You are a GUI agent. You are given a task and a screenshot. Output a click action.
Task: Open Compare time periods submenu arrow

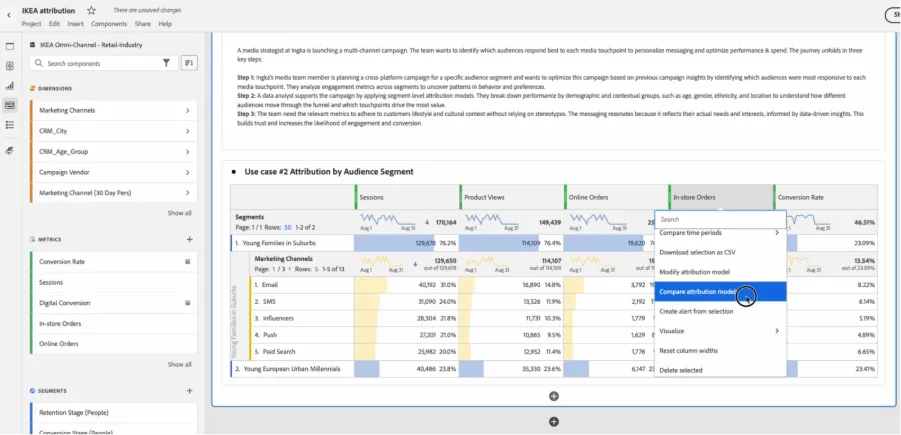(777, 233)
